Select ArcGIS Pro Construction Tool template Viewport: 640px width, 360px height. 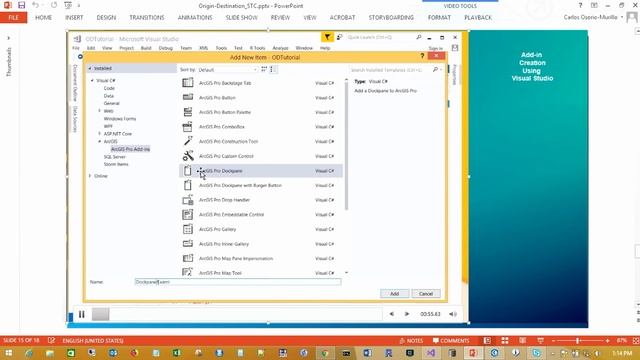coord(261,141)
